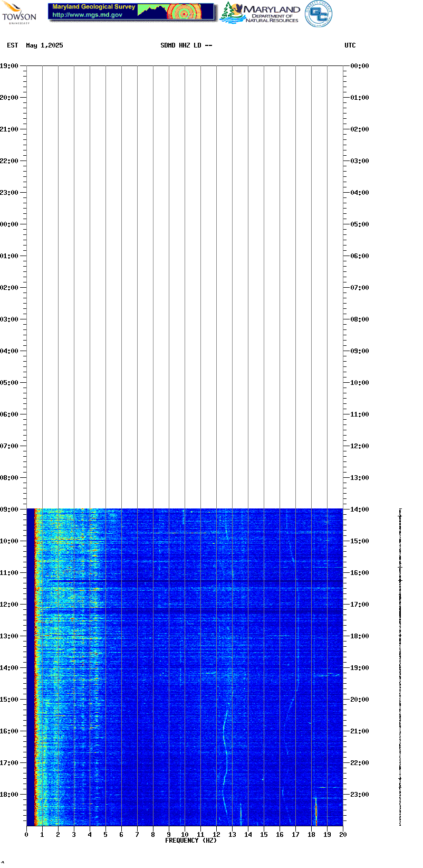
Task: Click the 09:00 EST time axis marker
Action: pos(9,510)
